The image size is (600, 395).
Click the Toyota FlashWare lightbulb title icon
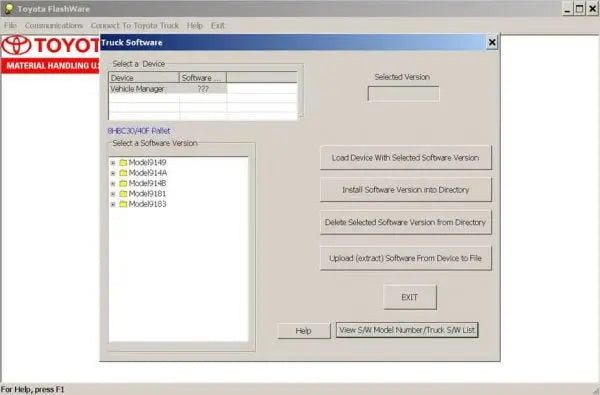point(8,9)
